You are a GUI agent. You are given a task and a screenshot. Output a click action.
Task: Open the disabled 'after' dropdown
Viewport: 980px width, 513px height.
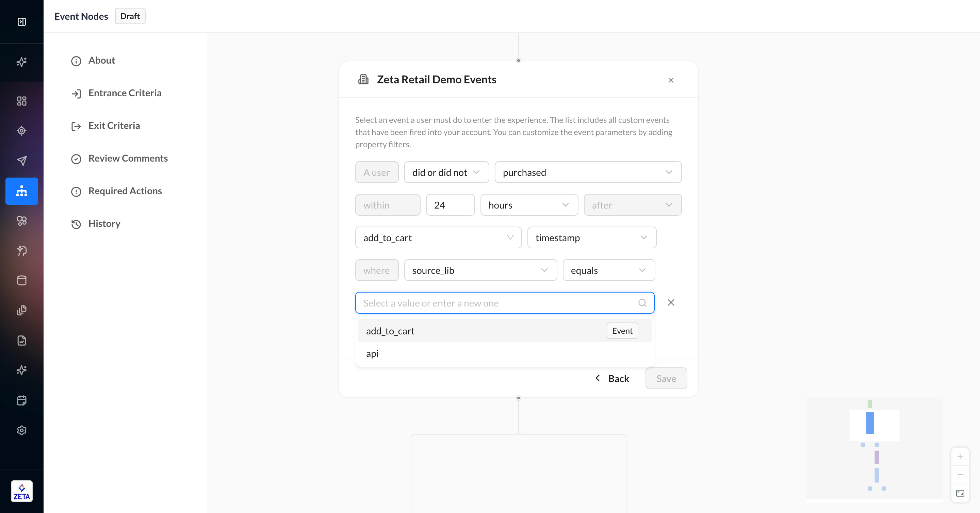[x=632, y=205]
